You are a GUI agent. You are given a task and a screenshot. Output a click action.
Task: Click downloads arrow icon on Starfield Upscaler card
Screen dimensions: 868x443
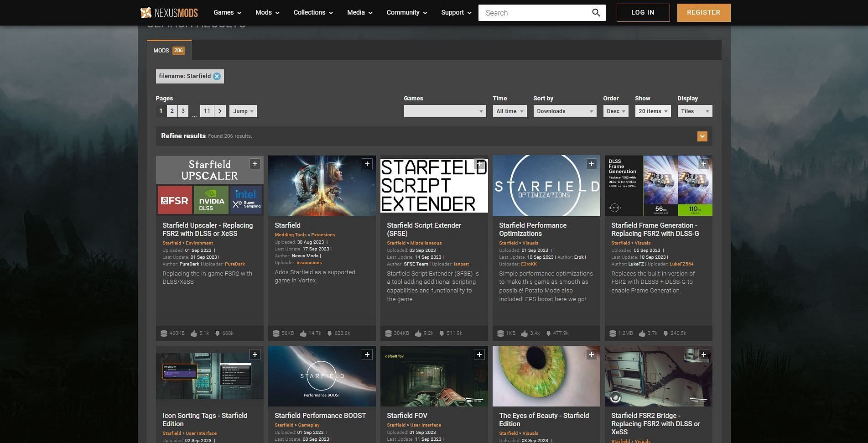coord(217,334)
